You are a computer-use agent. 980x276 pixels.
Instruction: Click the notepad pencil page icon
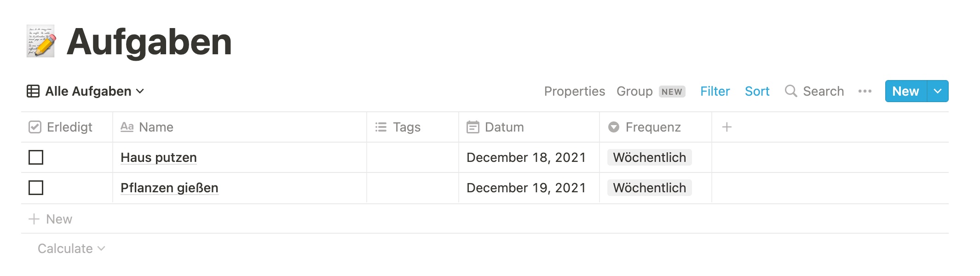click(41, 41)
